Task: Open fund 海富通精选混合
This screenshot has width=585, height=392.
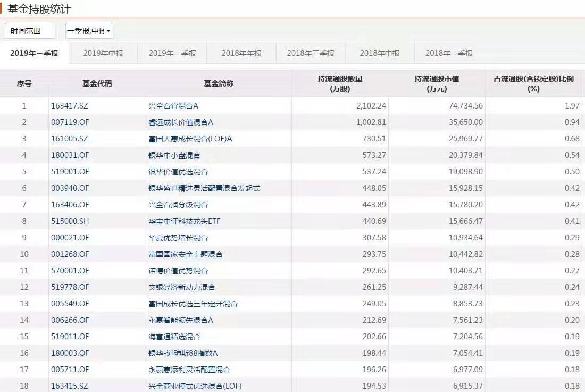Action: [x=174, y=337]
